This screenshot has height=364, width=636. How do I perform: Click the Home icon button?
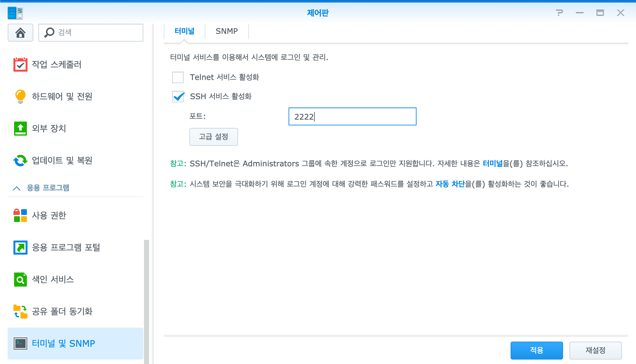20,33
